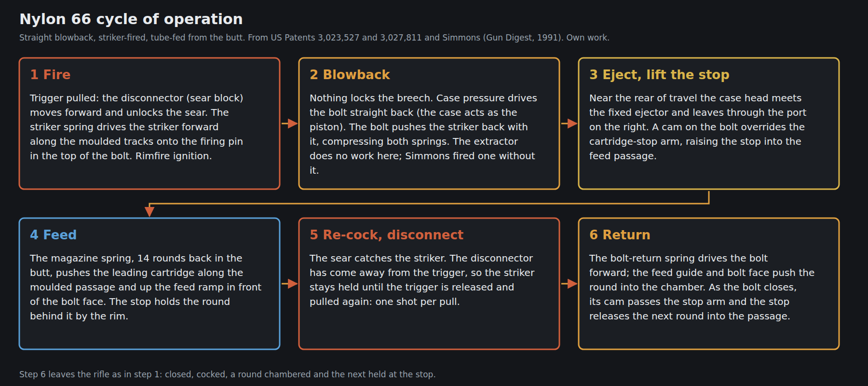Click the '6 Return' heading
The image size is (868, 386).
point(620,235)
